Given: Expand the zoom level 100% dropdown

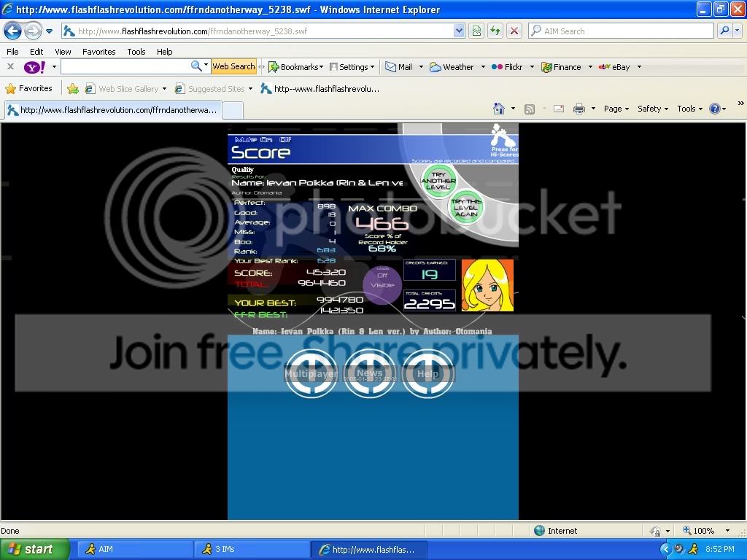Looking at the screenshot, I should pos(727,531).
